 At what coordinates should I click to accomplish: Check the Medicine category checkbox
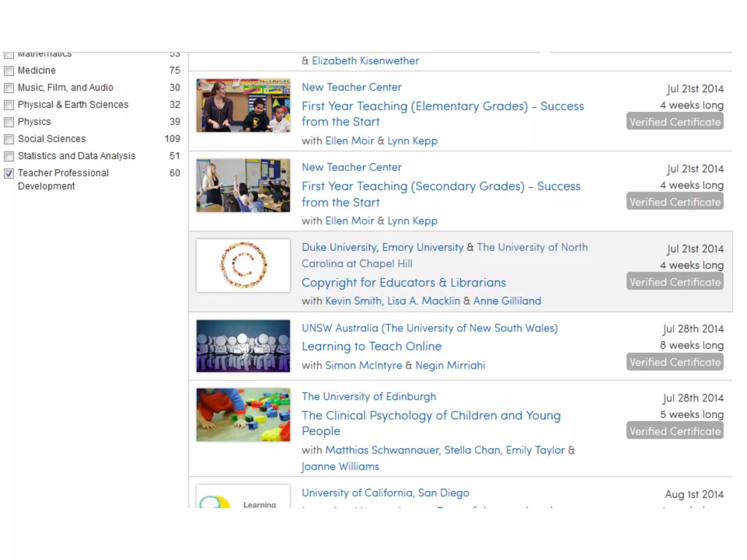click(x=9, y=71)
